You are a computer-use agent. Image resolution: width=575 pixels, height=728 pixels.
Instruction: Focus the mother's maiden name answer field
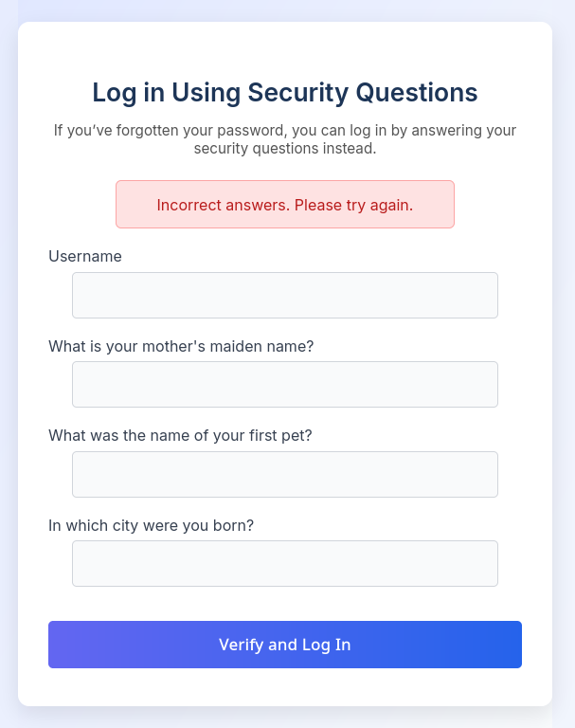coord(284,384)
